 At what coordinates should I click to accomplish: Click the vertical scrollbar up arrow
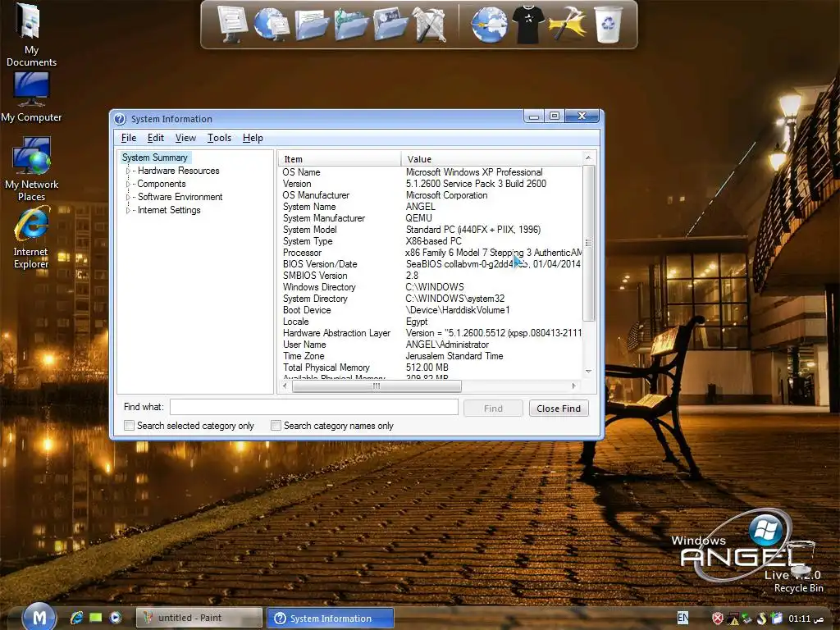[588, 158]
